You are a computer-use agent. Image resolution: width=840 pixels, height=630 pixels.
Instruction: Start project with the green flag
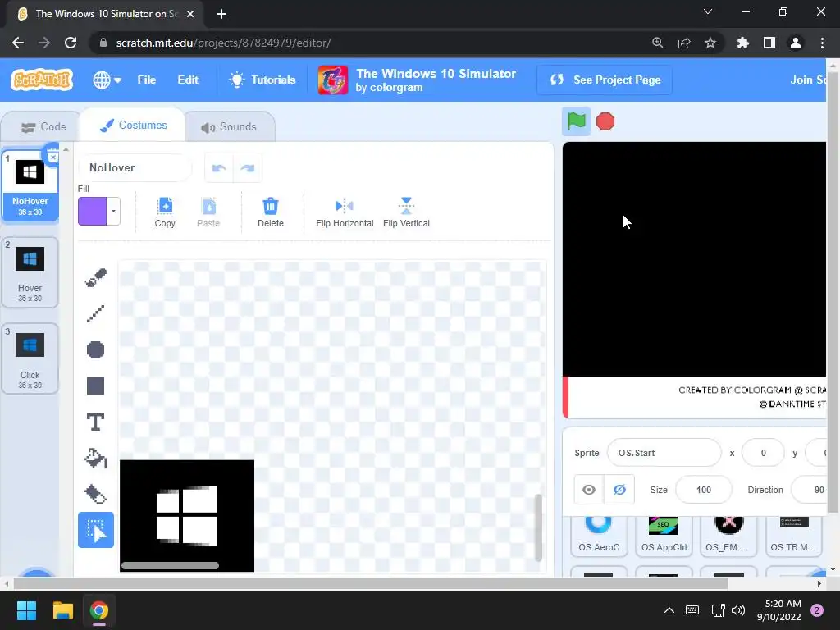pyautogui.click(x=577, y=121)
